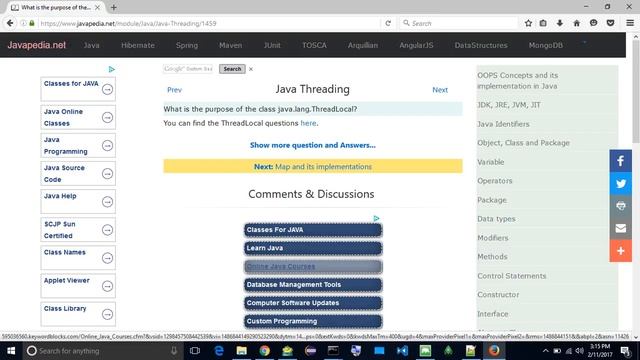Open Next: Map and its implementations

[313, 166]
